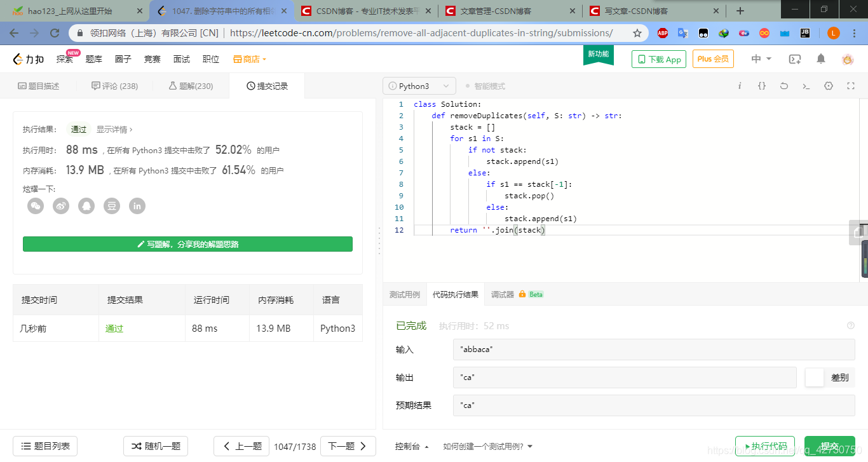Click the Plus 会员 button
The width and height of the screenshot is (868, 462).
[713, 59]
